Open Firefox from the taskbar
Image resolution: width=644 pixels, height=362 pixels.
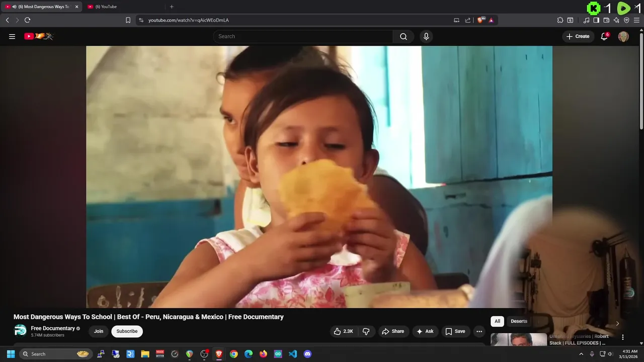(263, 354)
